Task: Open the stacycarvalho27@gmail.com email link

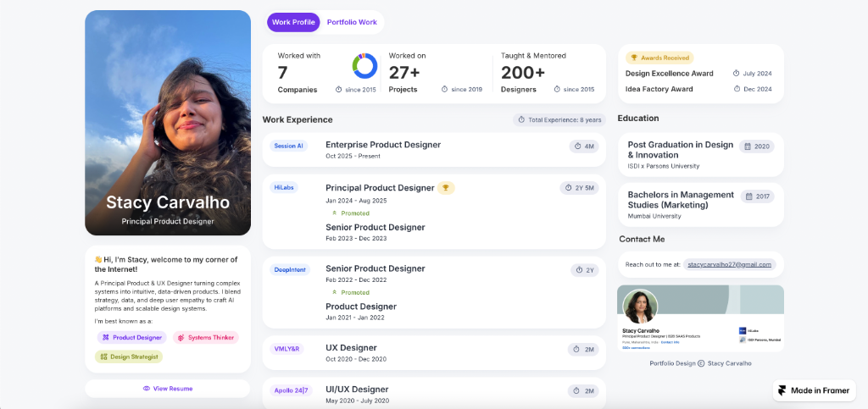Action: click(729, 264)
